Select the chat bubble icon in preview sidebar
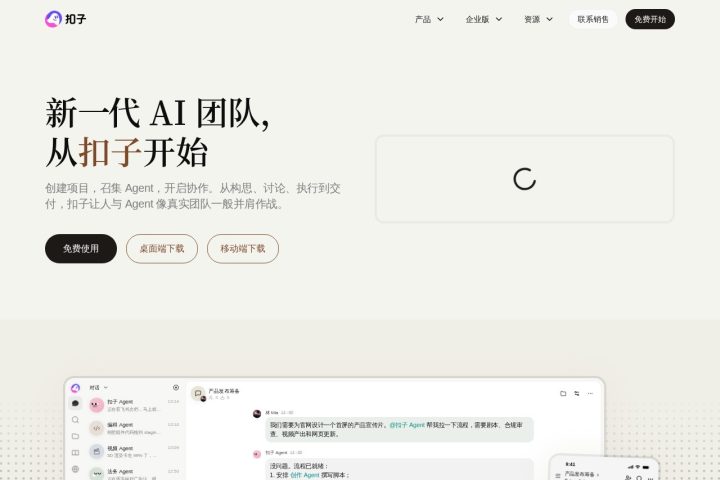This screenshot has height=480, width=720. coord(75,403)
